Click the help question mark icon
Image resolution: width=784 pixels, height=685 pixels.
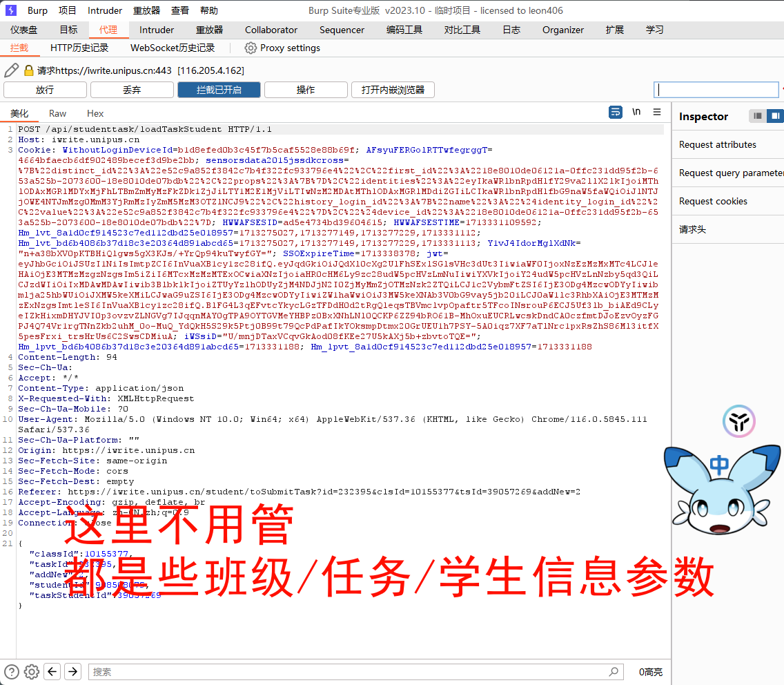(12, 671)
